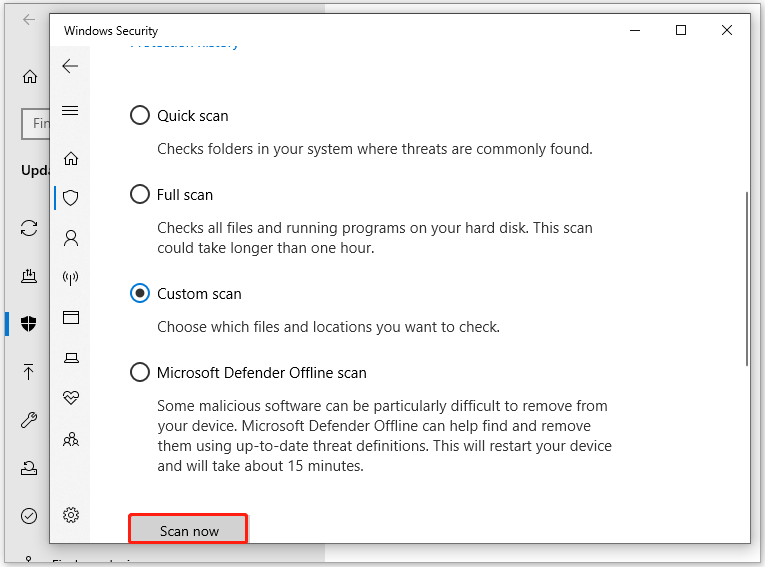
Task: Open the Home section in Windows Security sidebar
Action: tap(70, 158)
